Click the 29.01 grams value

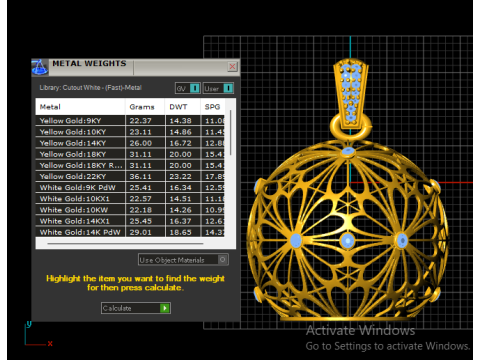pos(141,232)
